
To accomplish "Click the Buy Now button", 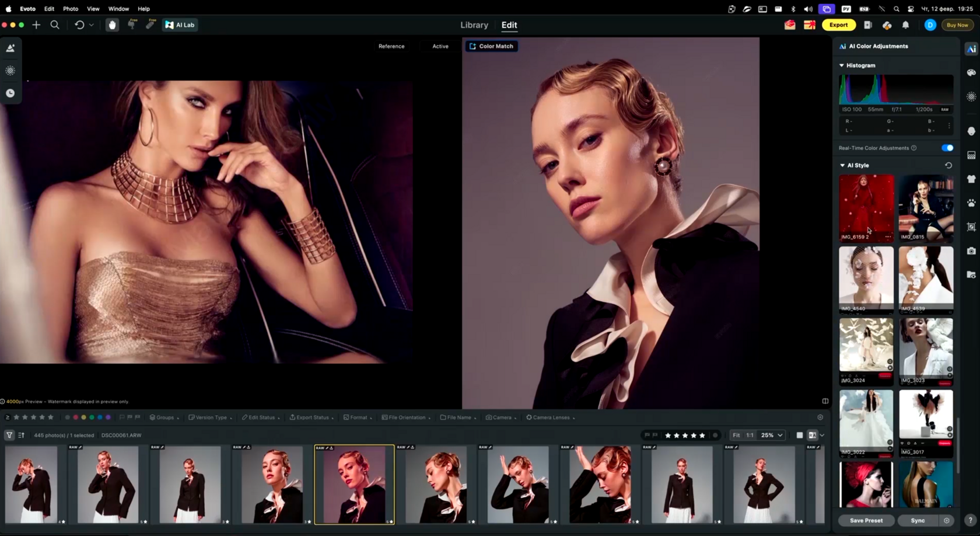I will coord(957,25).
